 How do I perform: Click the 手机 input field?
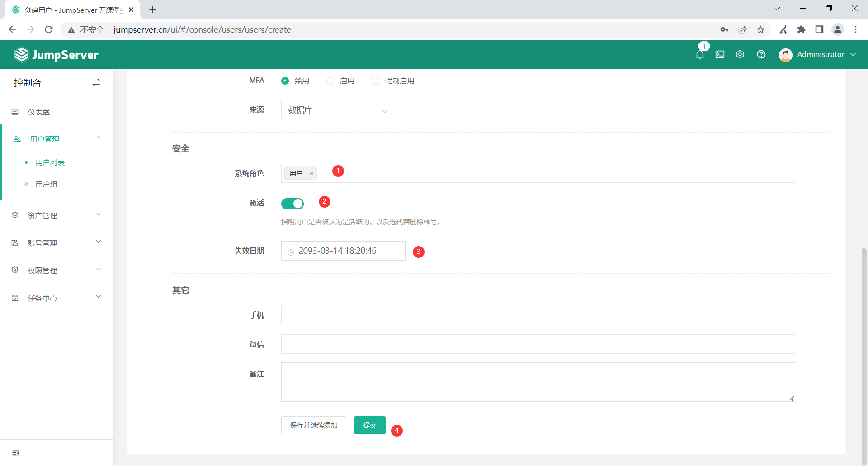(538, 315)
